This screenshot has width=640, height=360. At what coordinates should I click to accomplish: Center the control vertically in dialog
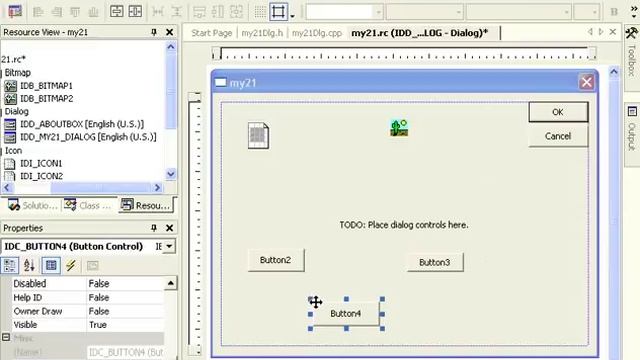(116, 11)
